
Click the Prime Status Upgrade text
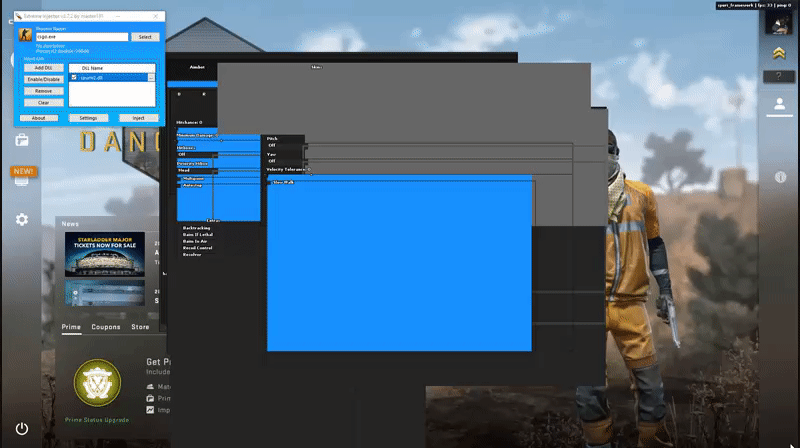pos(97,420)
